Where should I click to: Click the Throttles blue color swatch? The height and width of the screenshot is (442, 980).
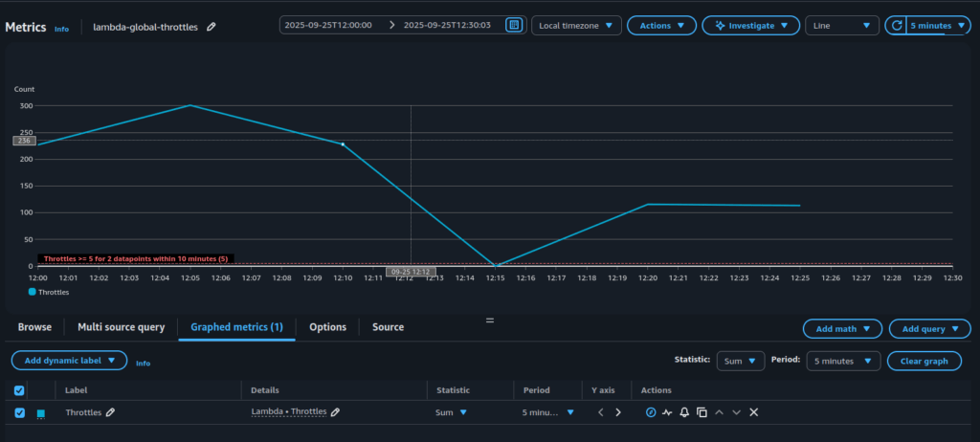(41, 413)
